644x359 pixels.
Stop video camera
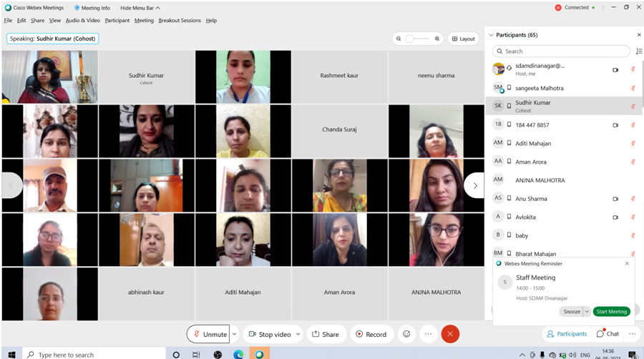(x=268, y=334)
